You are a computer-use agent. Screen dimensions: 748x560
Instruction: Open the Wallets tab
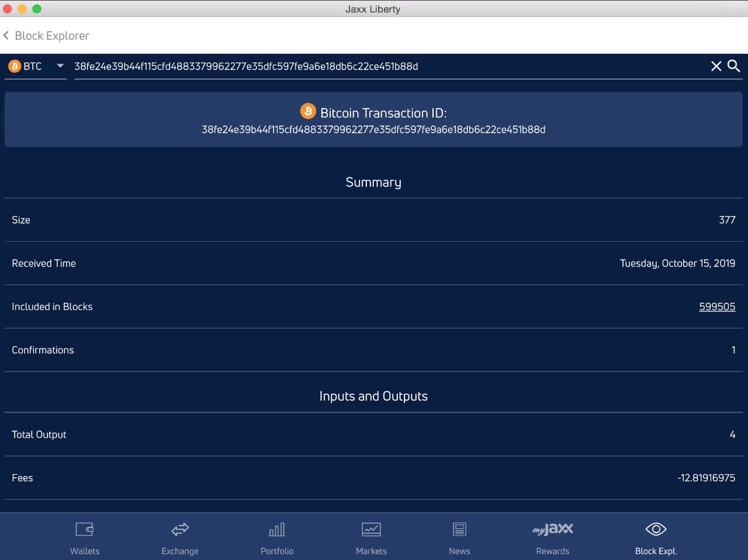coord(85,537)
